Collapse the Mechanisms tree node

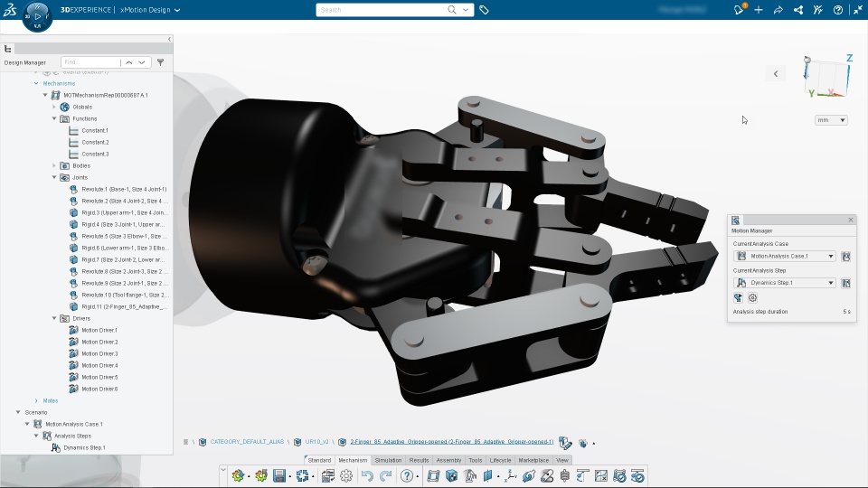click(36, 83)
